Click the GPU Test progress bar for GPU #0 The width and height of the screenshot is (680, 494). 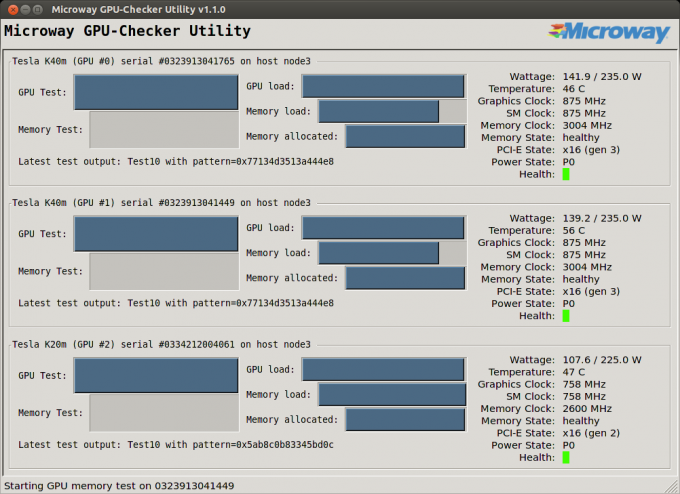point(156,92)
